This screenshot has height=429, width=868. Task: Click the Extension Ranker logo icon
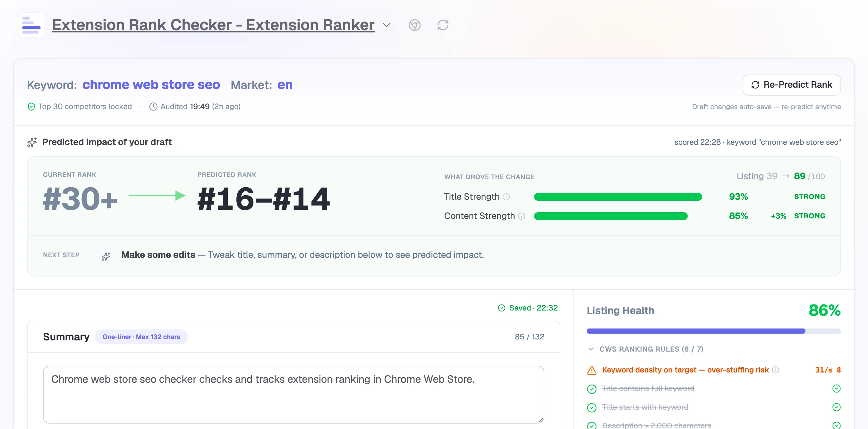[x=31, y=25]
